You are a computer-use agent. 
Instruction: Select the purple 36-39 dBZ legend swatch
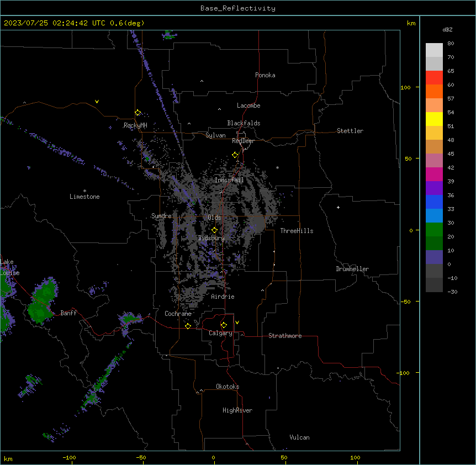pyautogui.click(x=434, y=188)
